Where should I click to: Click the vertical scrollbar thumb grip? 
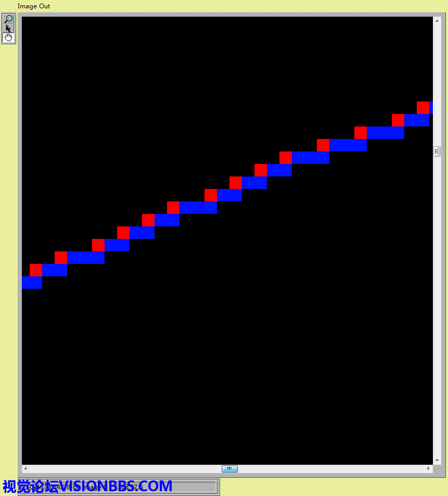(437, 151)
